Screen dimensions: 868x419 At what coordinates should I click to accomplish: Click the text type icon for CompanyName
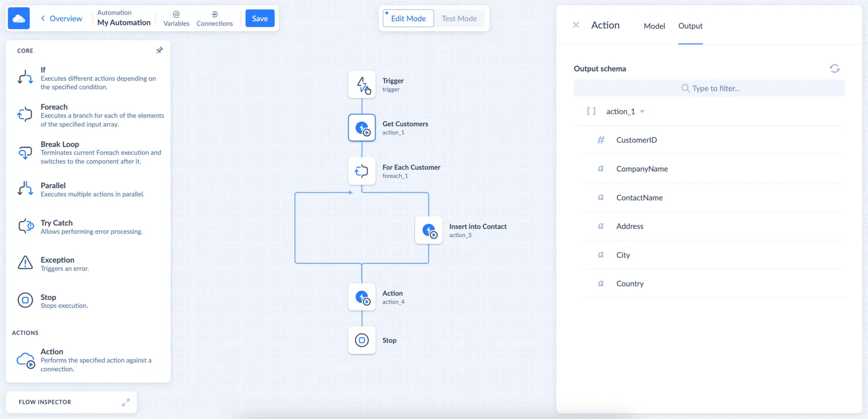(x=601, y=169)
